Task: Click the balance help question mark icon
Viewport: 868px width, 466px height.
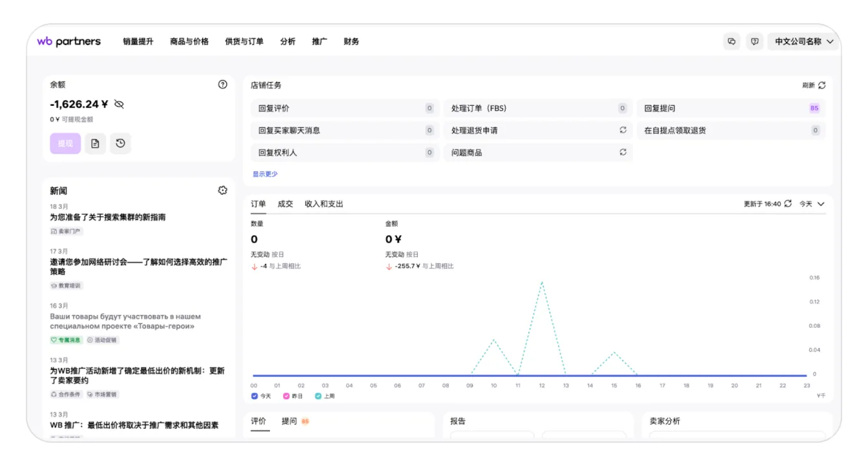Action: click(223, 85)
